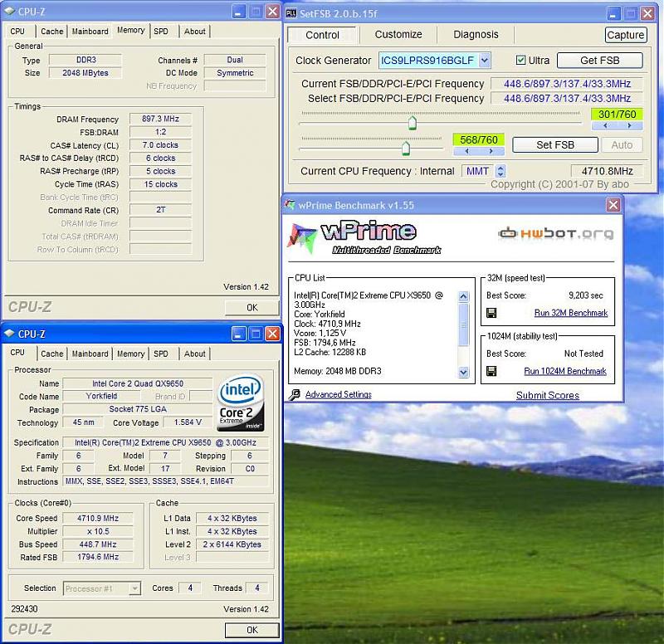Toggle the Ultra checkbox in SetFSB
The height and width of the screenshot is (644, 664).
(520, 60)
